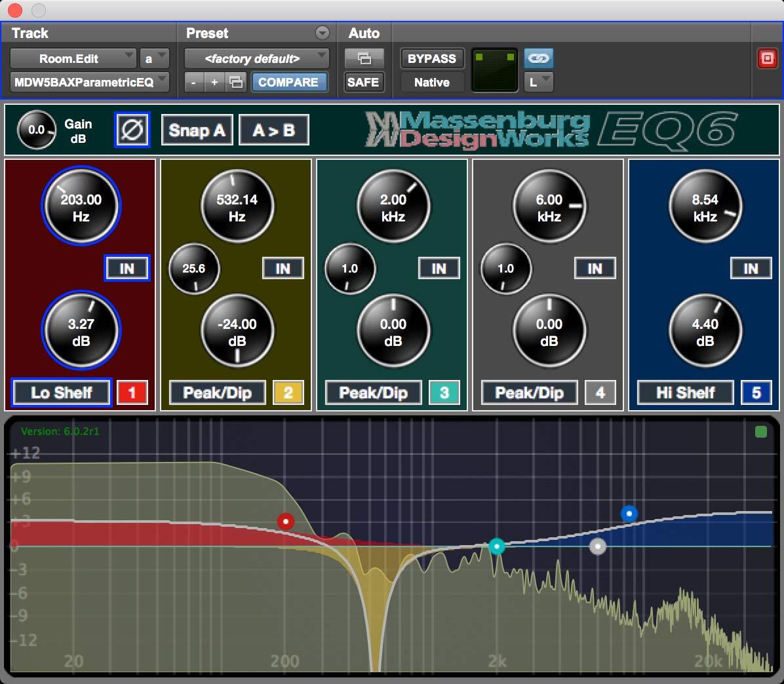Click band 4 0.00 dB gain knob

coord(549,330)
